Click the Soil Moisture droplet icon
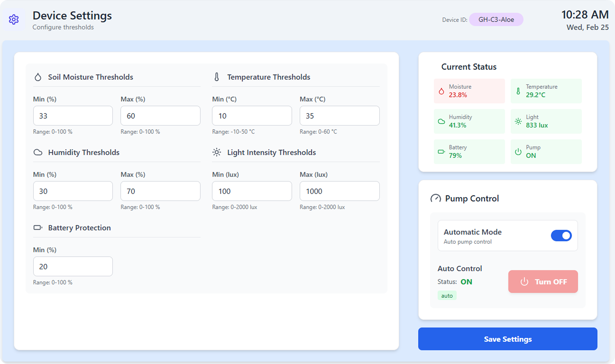 (x=38, y=77)
